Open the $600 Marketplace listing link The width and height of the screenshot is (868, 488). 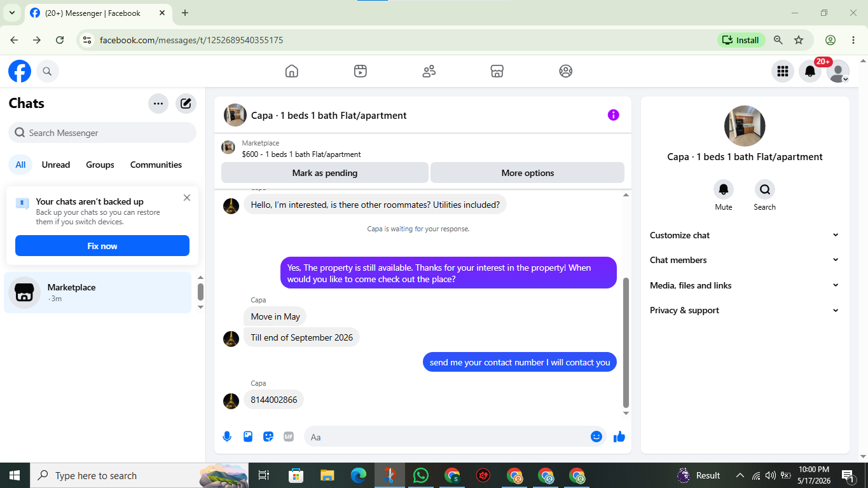pos(301,154)
